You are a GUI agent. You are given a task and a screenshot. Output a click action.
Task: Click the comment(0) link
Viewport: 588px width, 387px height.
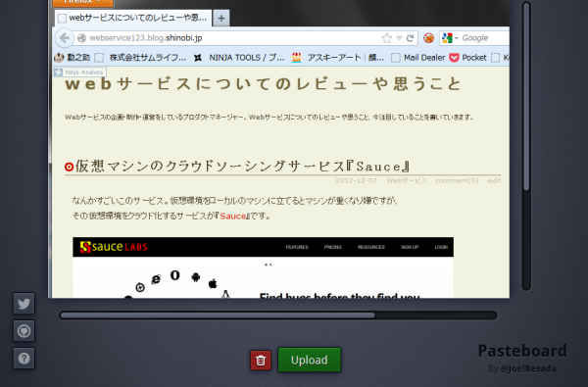pyautogui.click(x=457, y=180)
